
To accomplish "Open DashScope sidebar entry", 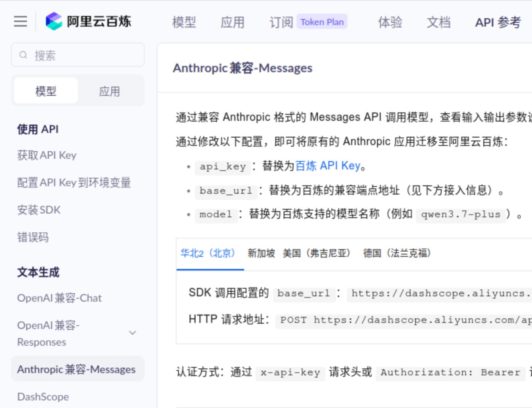I will tap(43, 397).
